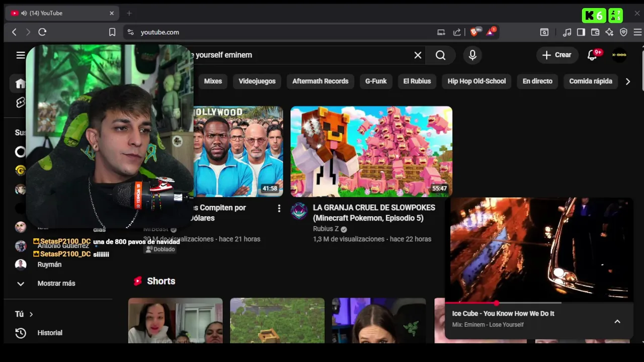Click the search text field
This screenshot has height=362, width=644.
[302, 55]
